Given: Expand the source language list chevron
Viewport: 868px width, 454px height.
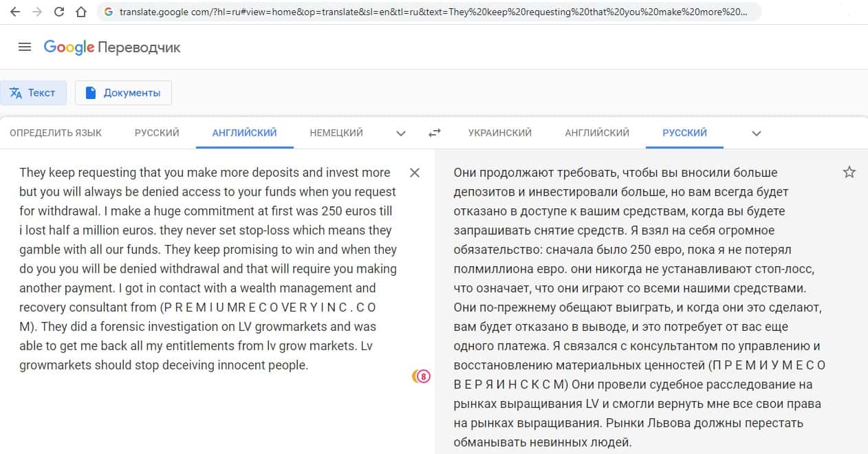Looking at the screenshot, I should 401,133.
